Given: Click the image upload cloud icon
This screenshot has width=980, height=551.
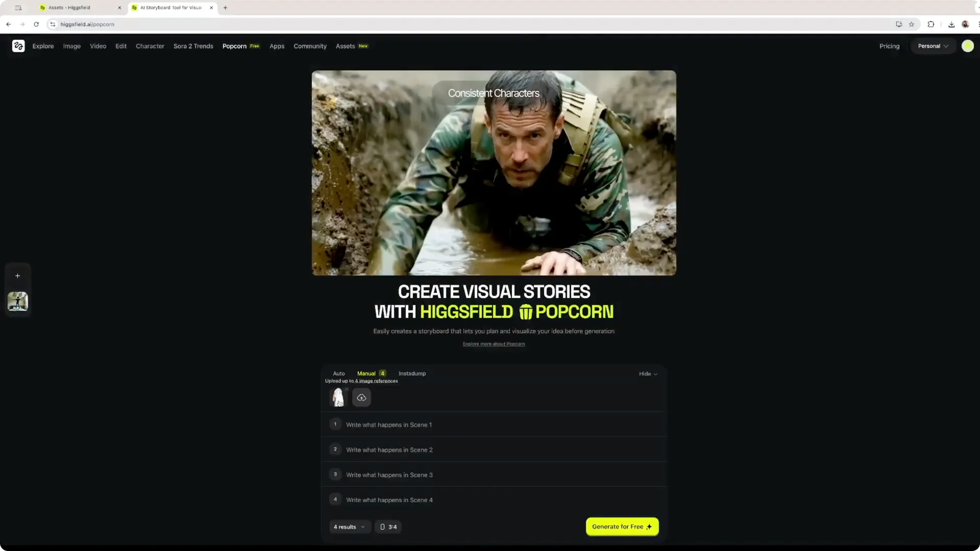Looking at the screenshot, I should point(361,397).
